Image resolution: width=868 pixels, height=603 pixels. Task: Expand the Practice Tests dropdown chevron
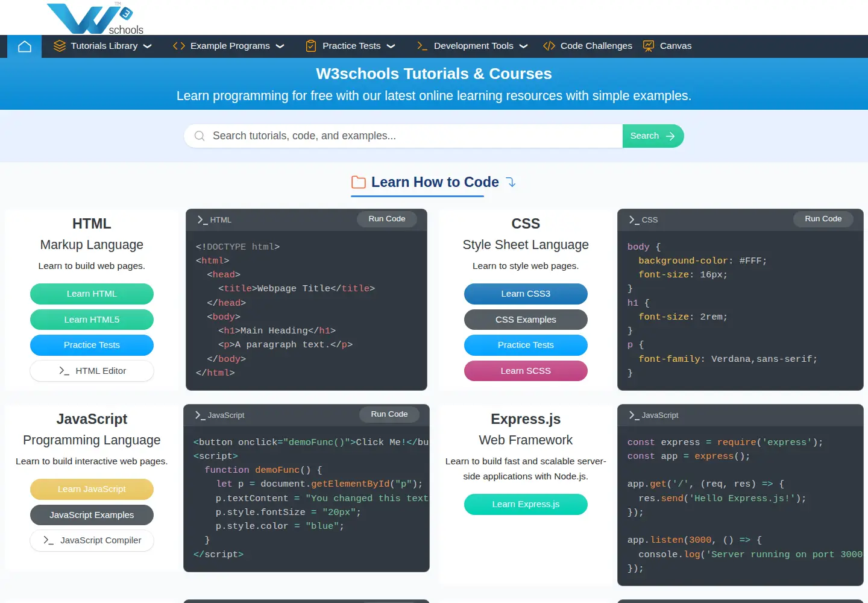point(391,46)
